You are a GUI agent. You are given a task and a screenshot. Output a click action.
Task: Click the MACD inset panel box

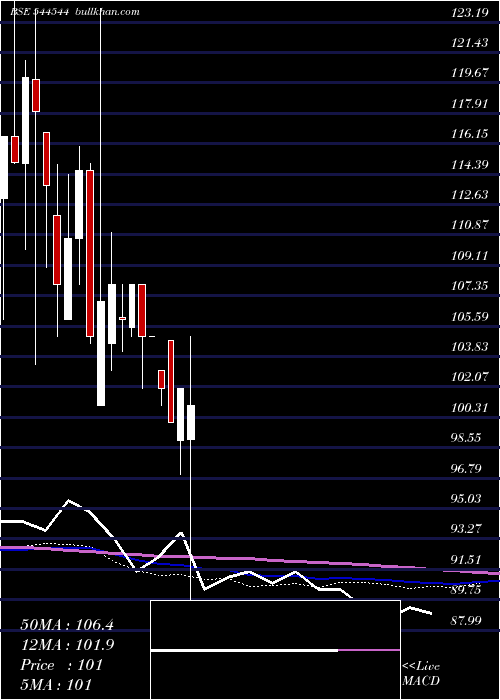275,650
